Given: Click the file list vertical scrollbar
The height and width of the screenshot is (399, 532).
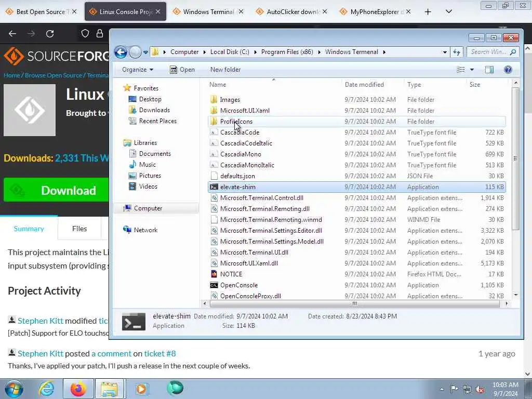Looking at the screenshot, I should click(516, 158).
